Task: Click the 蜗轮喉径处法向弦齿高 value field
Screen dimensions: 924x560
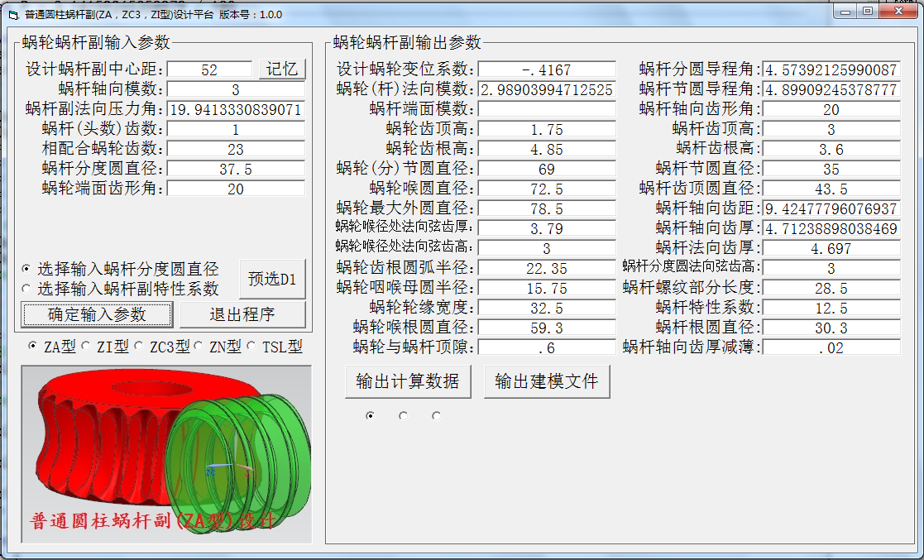Action: point(547,248)
